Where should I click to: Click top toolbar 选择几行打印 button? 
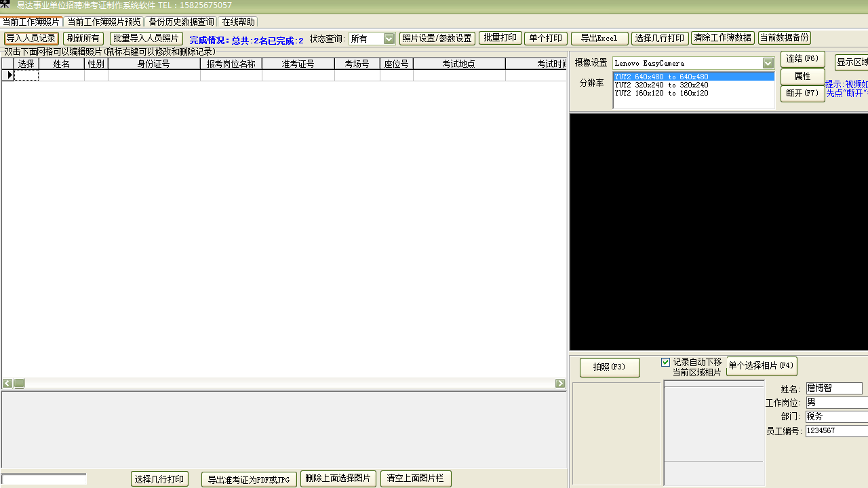tap(660, 39)
